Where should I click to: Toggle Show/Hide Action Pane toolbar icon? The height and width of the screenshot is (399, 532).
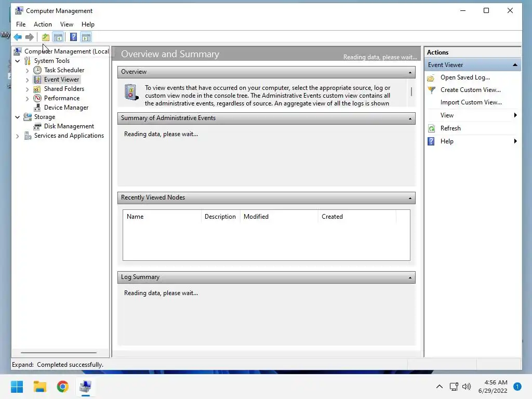(86, 37)
